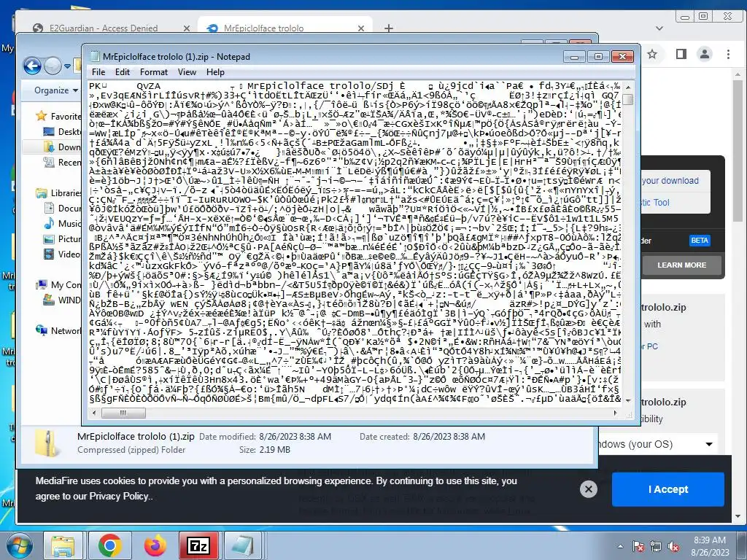This screenshot has width=747, height=560.
Task: Click the browser page scroll down arrow
Action: click(738, 516)
